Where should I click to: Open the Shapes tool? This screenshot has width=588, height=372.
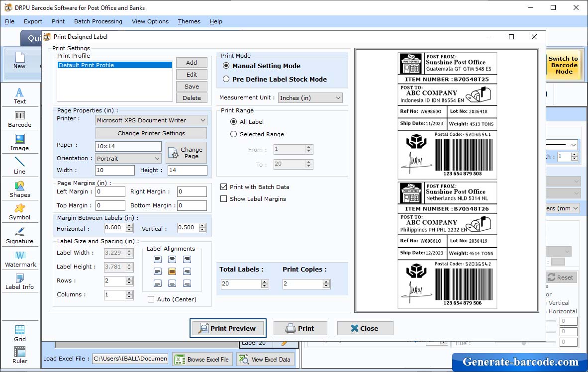(20, 189)
